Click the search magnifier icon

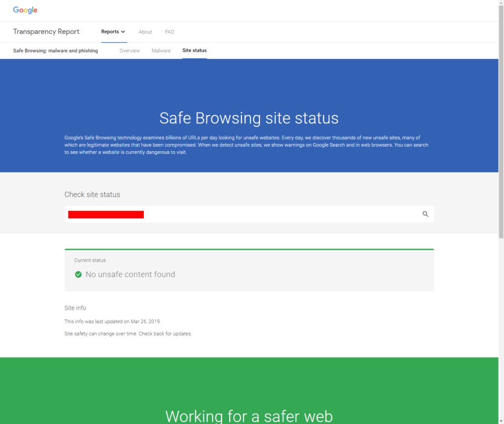[x=425, y=214]
